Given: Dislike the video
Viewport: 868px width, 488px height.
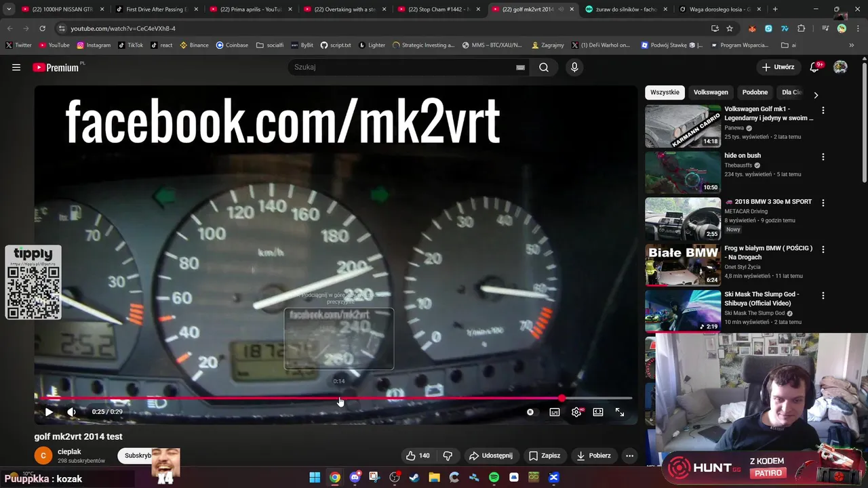Looking at the screenshot, I should [x=448, y=455].
